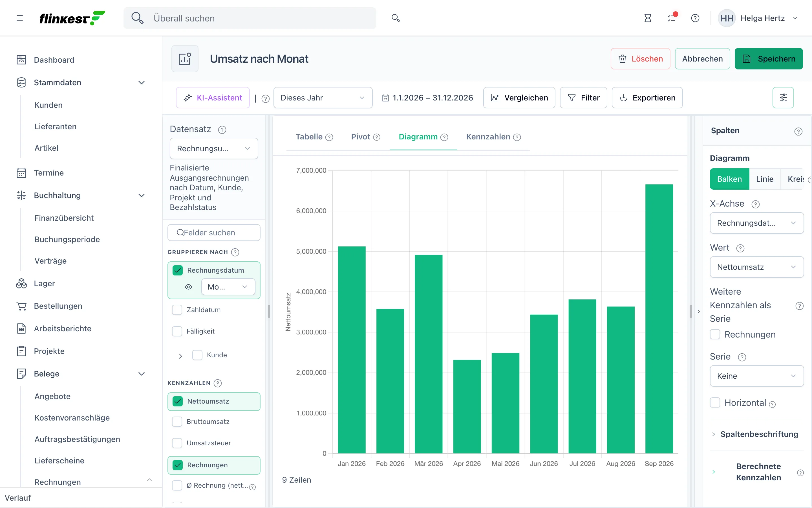Save the report with Speichern
Image resolution: width=812 pixels, height=508 pixels.
pos(769,59)
